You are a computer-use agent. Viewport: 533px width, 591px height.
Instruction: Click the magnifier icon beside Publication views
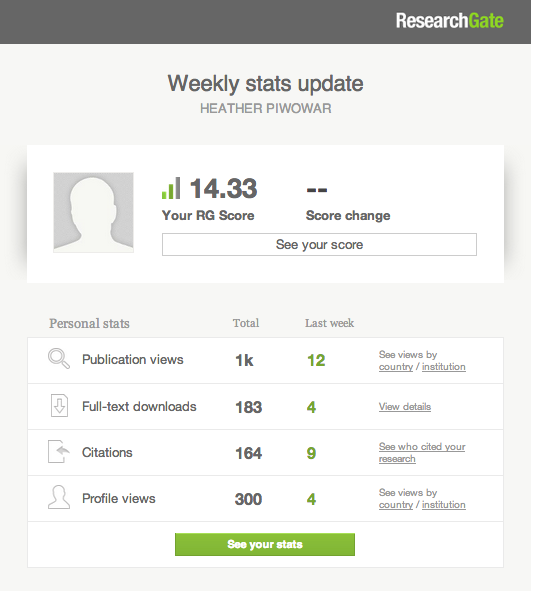(59, 358)
